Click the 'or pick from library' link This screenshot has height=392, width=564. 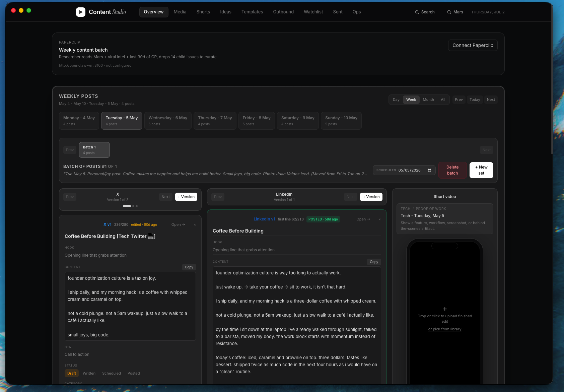pyautogui.click(x=445, y=329)
